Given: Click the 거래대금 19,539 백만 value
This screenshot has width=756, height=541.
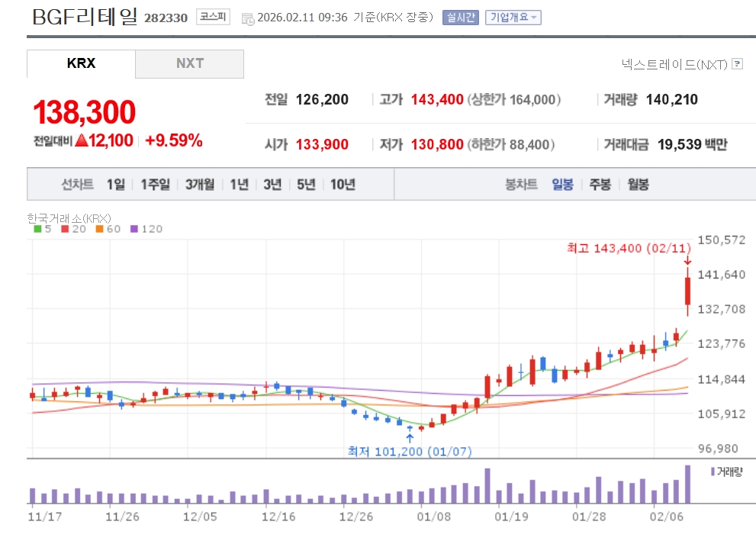Looking at the screenshot, I should (693, 144).
